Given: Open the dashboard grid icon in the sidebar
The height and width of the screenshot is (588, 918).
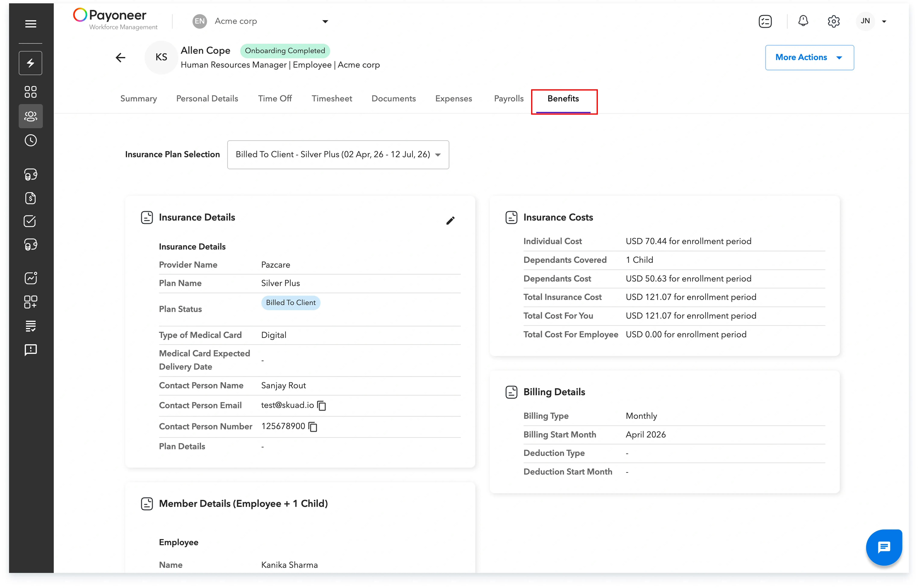Looking at the screenshot, I should click(30, 92).
